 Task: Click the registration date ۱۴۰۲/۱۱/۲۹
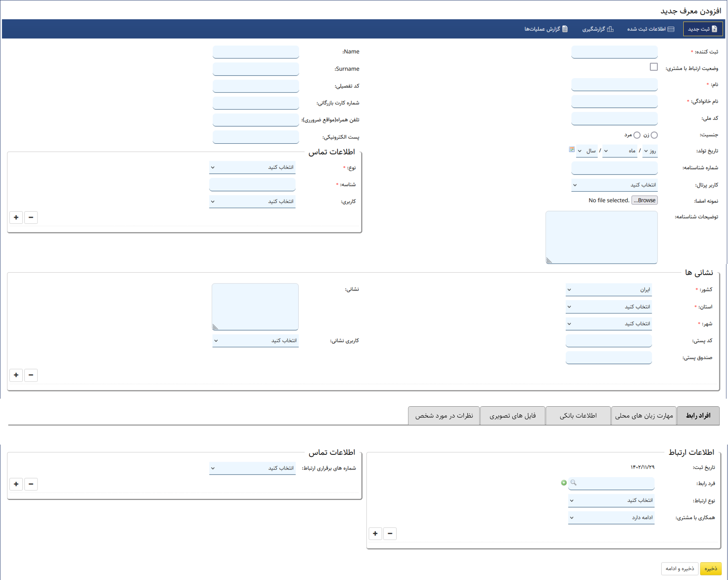(x=642, y=467)
